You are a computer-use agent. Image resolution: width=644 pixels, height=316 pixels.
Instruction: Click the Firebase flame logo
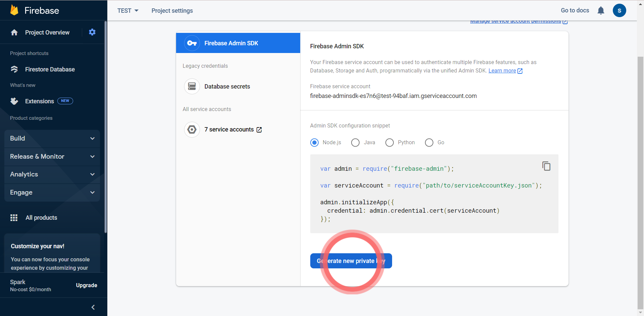click(14, 10)
